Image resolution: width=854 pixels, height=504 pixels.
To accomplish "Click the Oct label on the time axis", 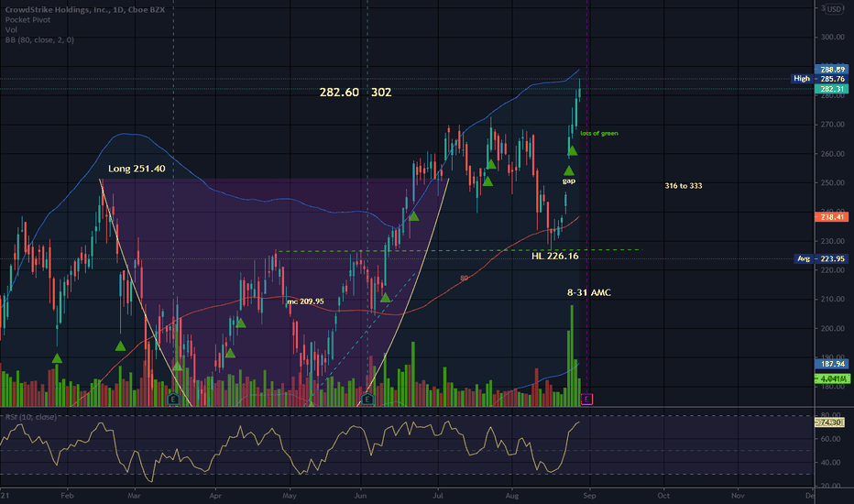I will pos(663,495).
